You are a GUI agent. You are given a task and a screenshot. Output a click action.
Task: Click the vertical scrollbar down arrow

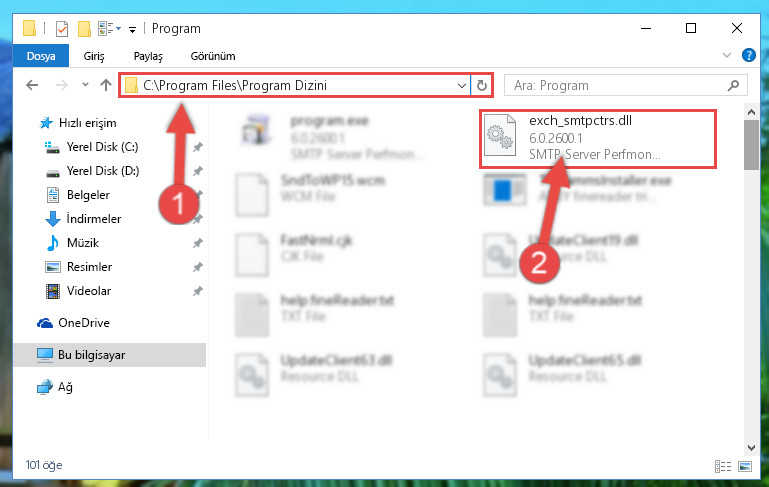click(751, 447)
